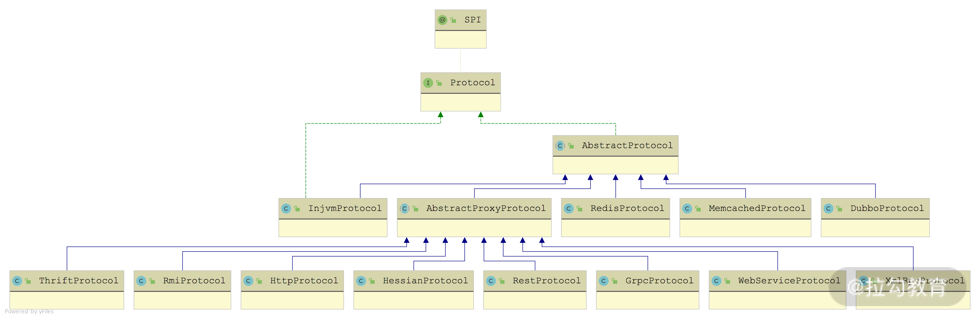Image resolution: width=980 pixels, height=319 pixels.
Task: Click class icon beside RedisProtocol
Action: (x=568, y=208)
